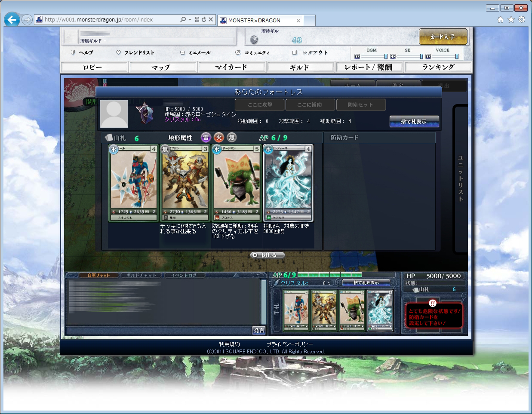The image size is (532, 414).
Task: Open フレンドリスト friend list
Action: click(x=135, y=52)
